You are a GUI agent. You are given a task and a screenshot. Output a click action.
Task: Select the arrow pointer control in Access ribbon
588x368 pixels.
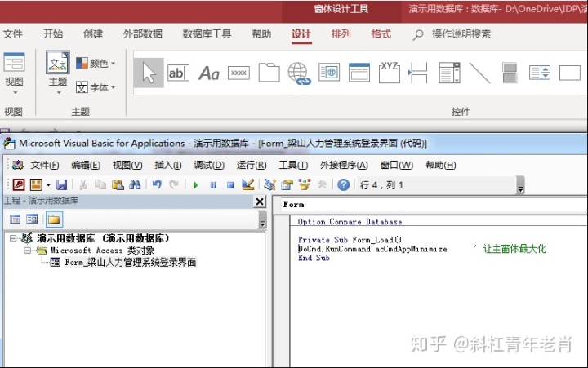point(149,73)
